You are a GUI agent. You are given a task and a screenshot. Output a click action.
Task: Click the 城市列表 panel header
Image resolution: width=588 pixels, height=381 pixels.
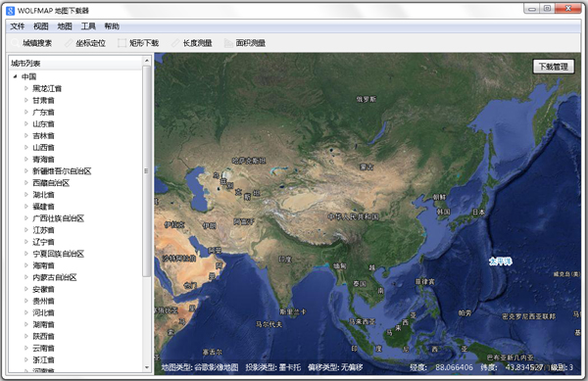tap(75, 63)
